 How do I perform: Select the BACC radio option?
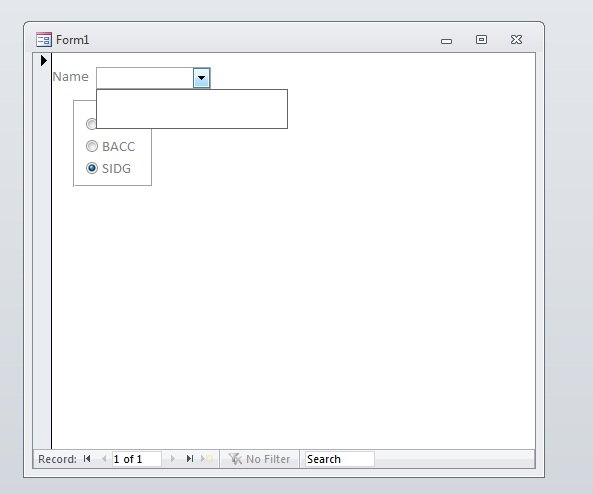92,146
